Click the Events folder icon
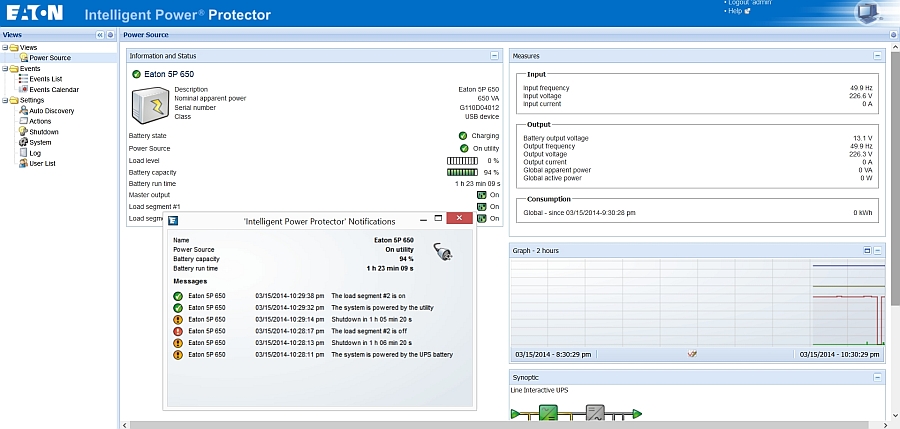900x429 pixels. click(x=14, y=68)
